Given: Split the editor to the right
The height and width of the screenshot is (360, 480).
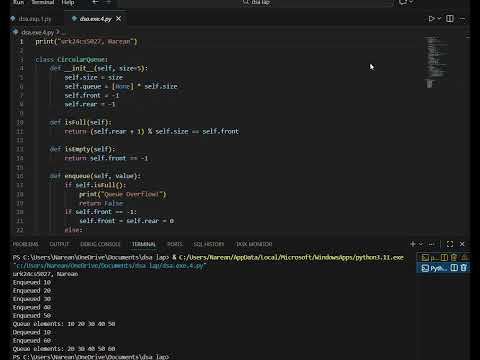Looking at the screenshot, I should click(x=450, y=19).
